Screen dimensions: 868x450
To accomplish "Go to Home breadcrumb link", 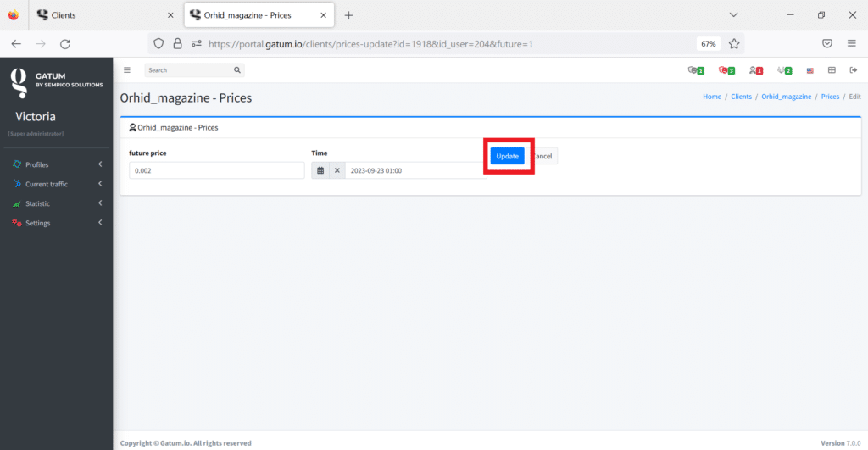I will click(x=712, y=97).
